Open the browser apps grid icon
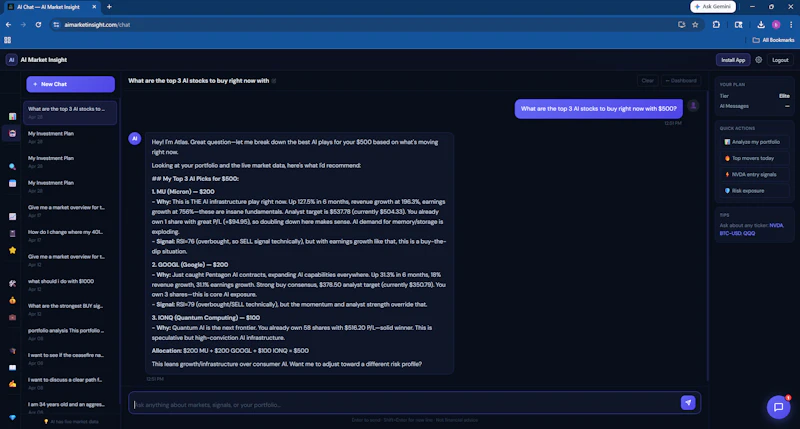The height and width of the screenshot is (429, 800). coord(8,40)
